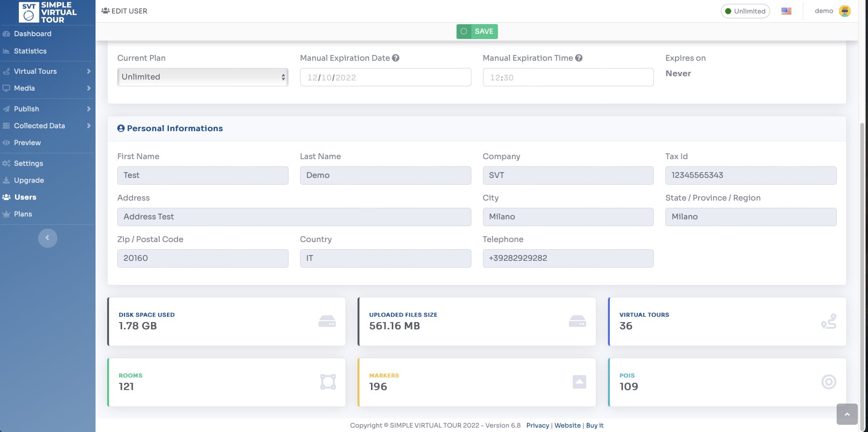Screen dimensions: 868x432
Task: Open the demo user avatar menu
Action: click(x=844, y=11)
